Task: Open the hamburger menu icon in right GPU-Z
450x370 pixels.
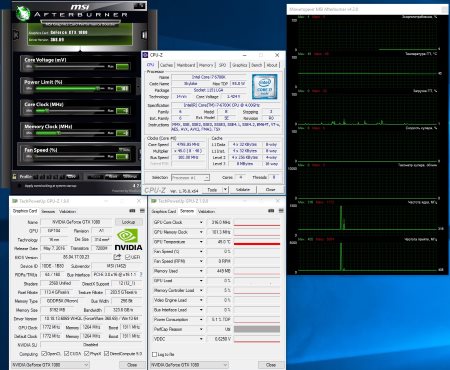Action: pyautogui.click(x=281, y=211)
